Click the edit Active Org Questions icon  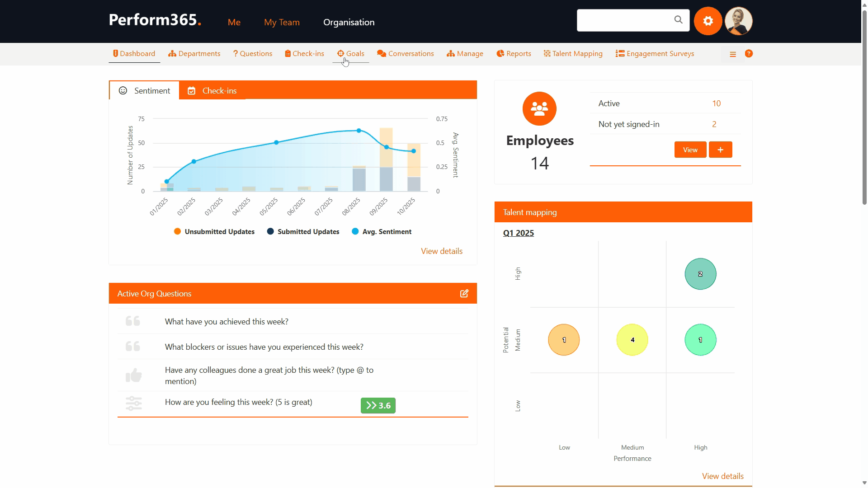pyautogui.click(x=464, y=294)
